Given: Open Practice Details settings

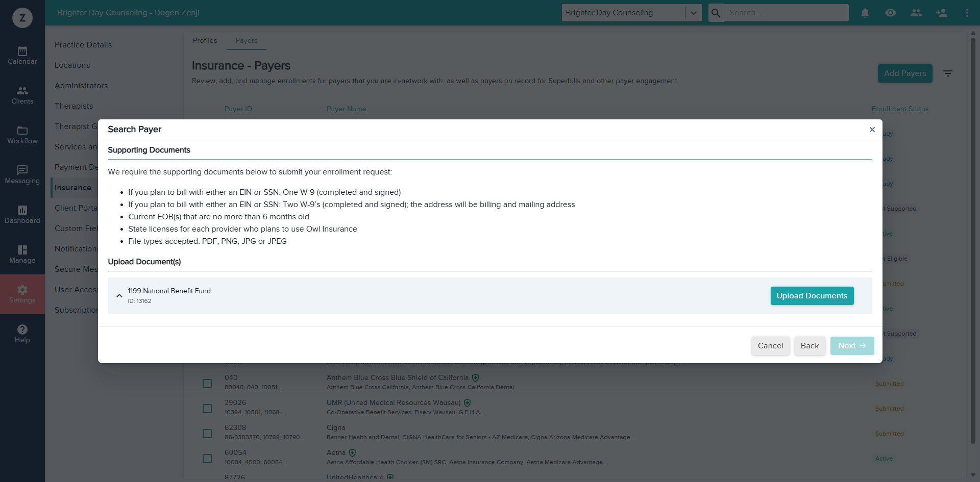Looking at the screenshot, I should tap(83, 45).
